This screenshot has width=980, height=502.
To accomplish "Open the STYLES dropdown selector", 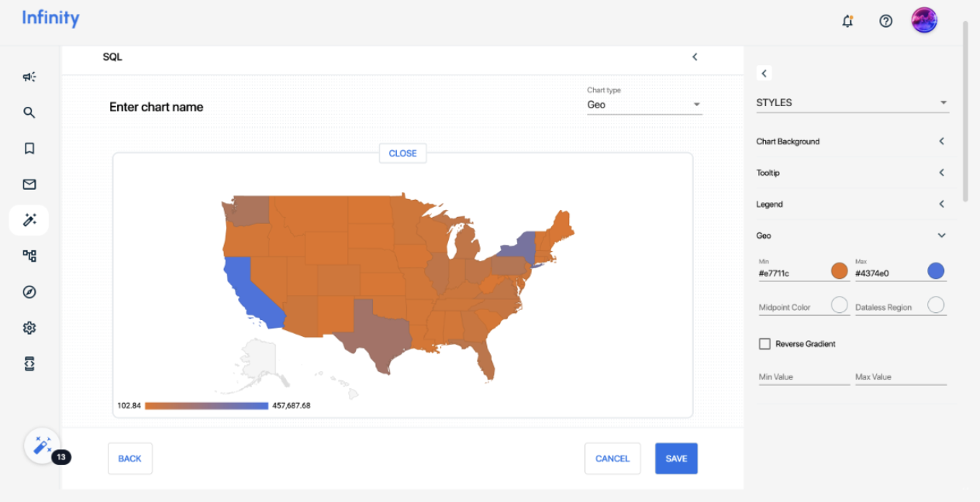I will [851, 102].
